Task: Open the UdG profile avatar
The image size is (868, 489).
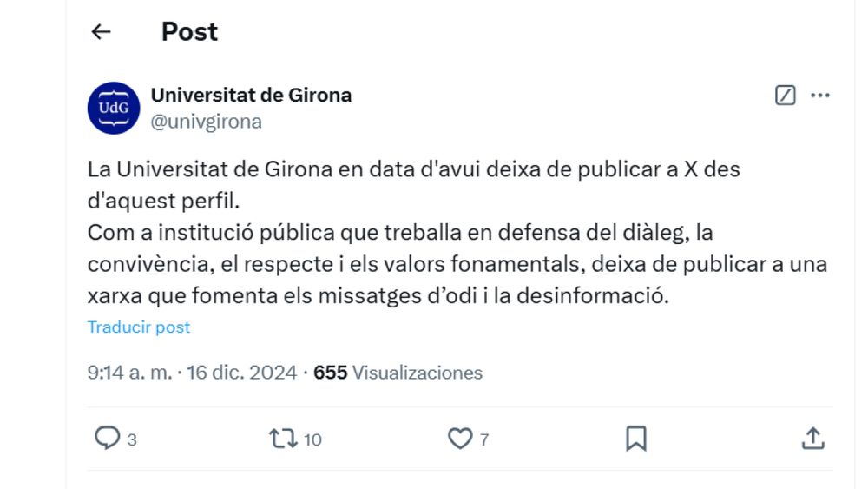Action: click(x=114, y=108)
